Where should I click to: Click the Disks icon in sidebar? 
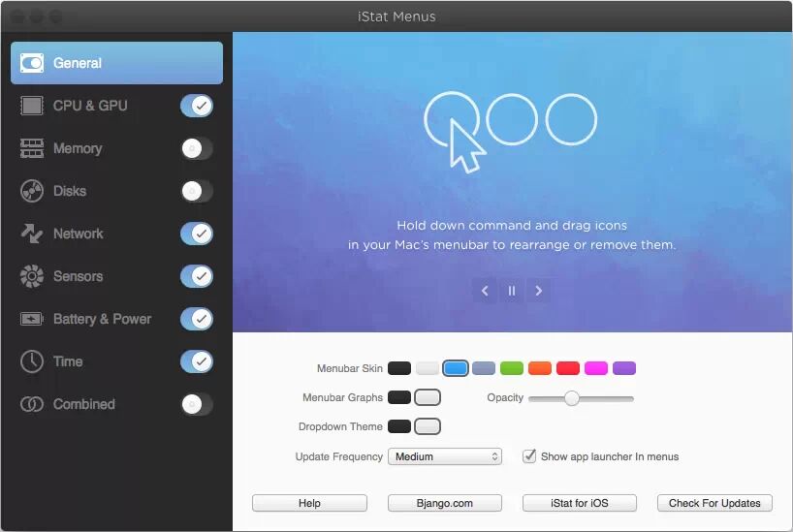click(31, 191)
